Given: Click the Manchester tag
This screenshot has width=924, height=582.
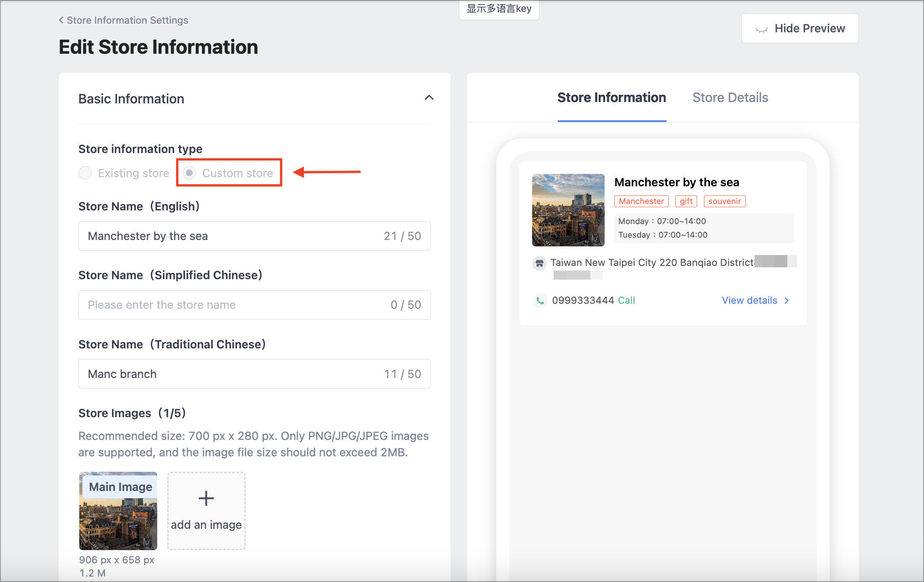Looking at the screenshot, I should pyautogui.click(x=641, y=201).
